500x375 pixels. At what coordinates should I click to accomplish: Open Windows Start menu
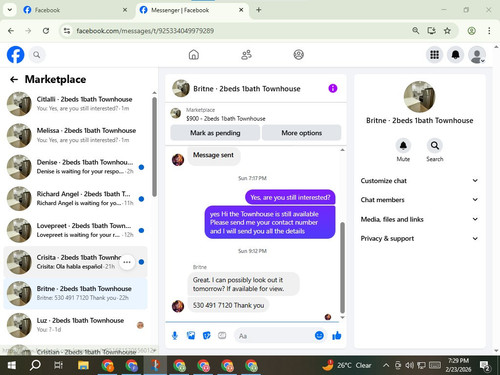click(x=12, y=366)
